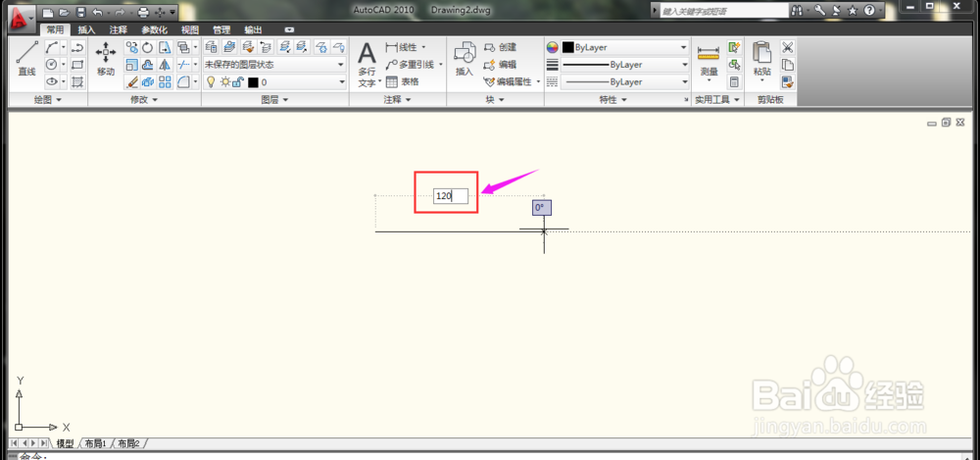Select the Stretch tool in Modify panel
The width and height of the screenshot is (980, 460).
pyautogui.click(x=165, y=47)
